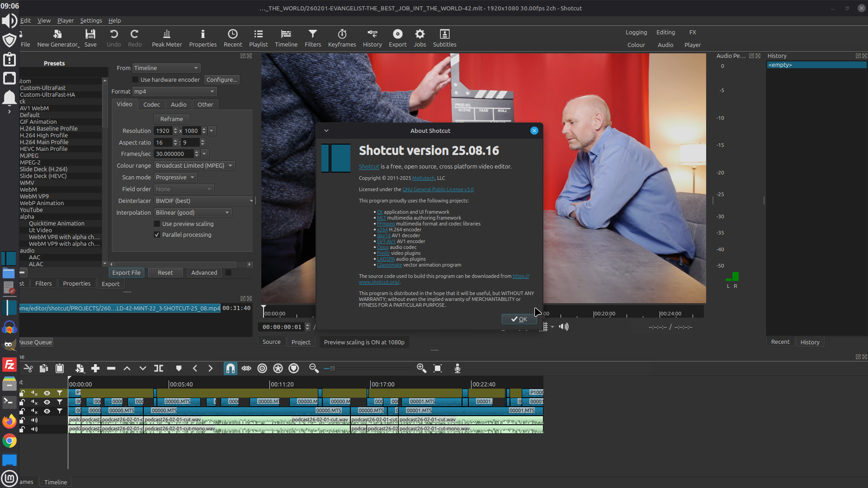Click the ripple all tracks icon
The height and width of the screenshot is (488, 868).
(278, 369)
